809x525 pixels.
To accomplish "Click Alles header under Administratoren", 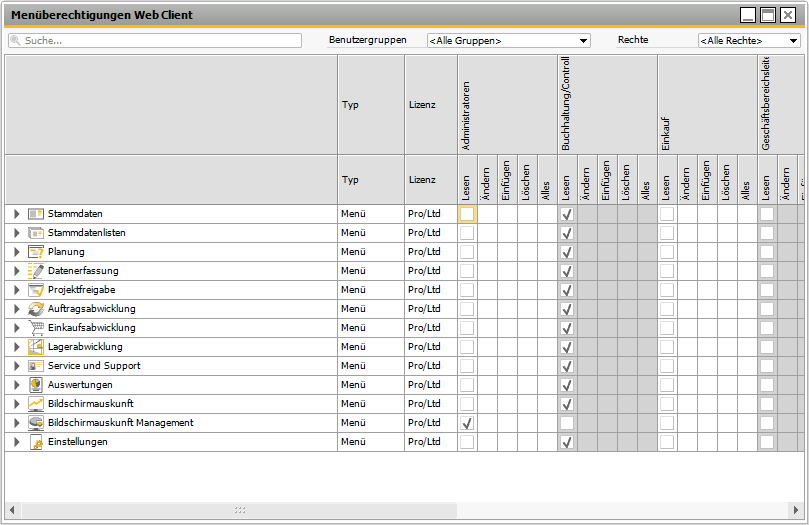I will click(x=547, y=180).
